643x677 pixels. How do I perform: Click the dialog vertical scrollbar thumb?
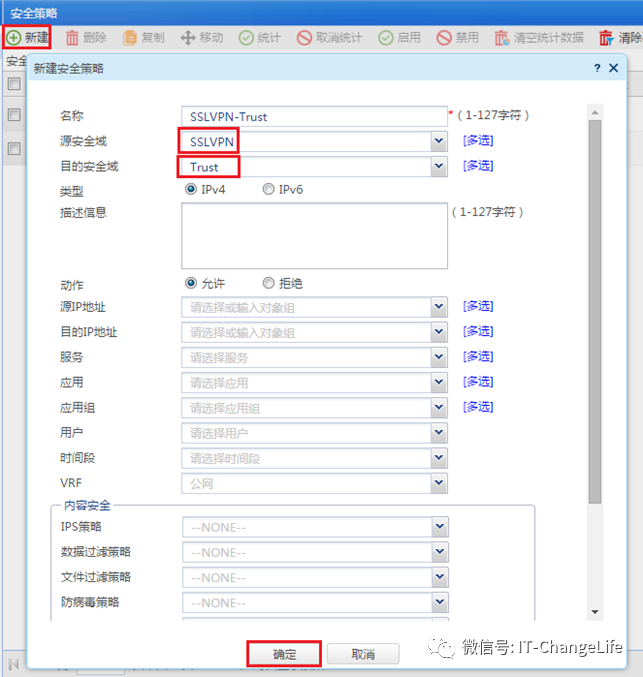tap(595, 312)
